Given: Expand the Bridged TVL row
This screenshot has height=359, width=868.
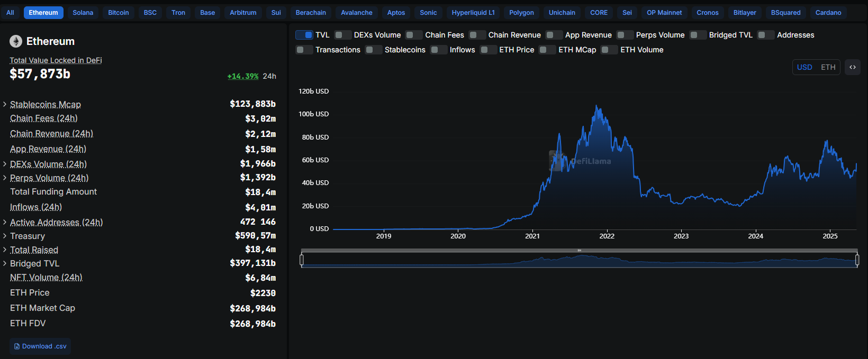Looking at the screenshot, I should tap(5, 263).
